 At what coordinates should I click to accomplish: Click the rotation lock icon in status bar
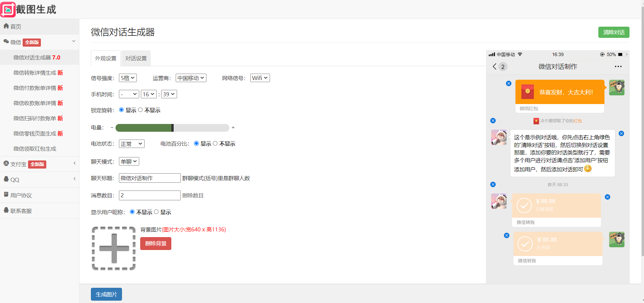pos(602,54)
